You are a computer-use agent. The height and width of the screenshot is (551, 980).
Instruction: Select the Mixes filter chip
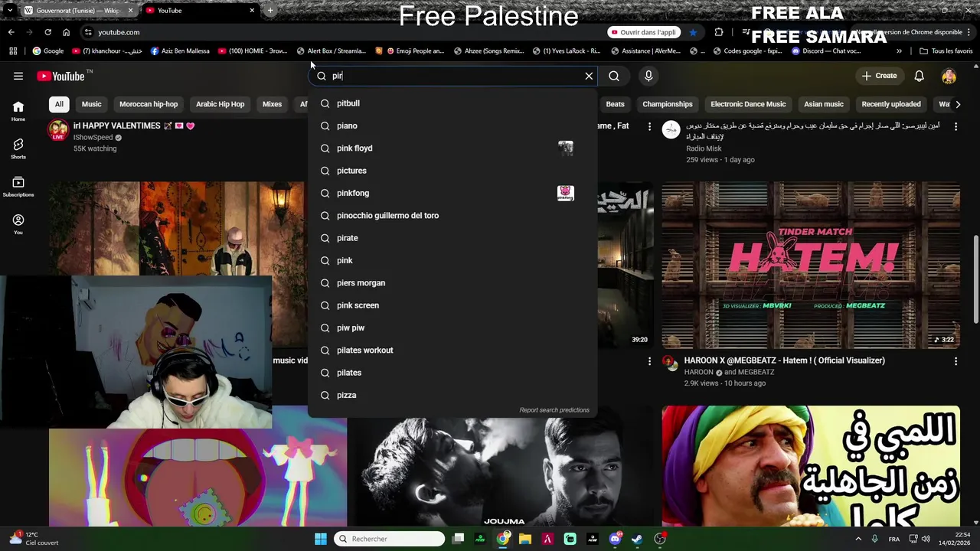pyautogui.click(x=272, y=104)
